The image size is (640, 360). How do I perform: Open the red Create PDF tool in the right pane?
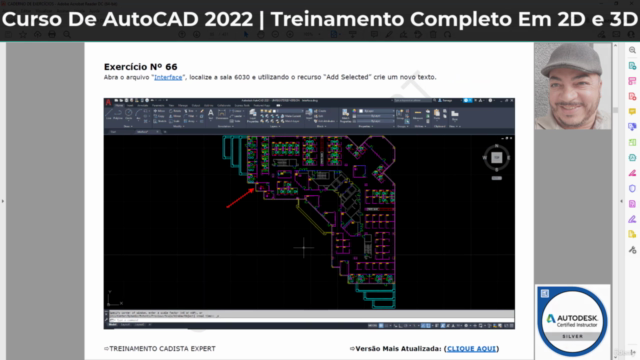(632, 96)
